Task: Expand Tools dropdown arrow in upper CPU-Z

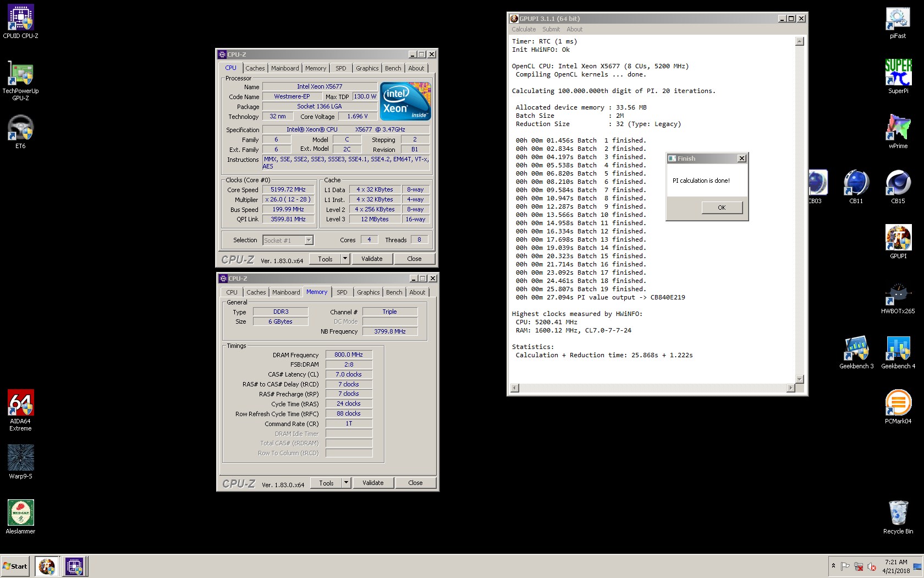Action: click(x=345, y=259)
